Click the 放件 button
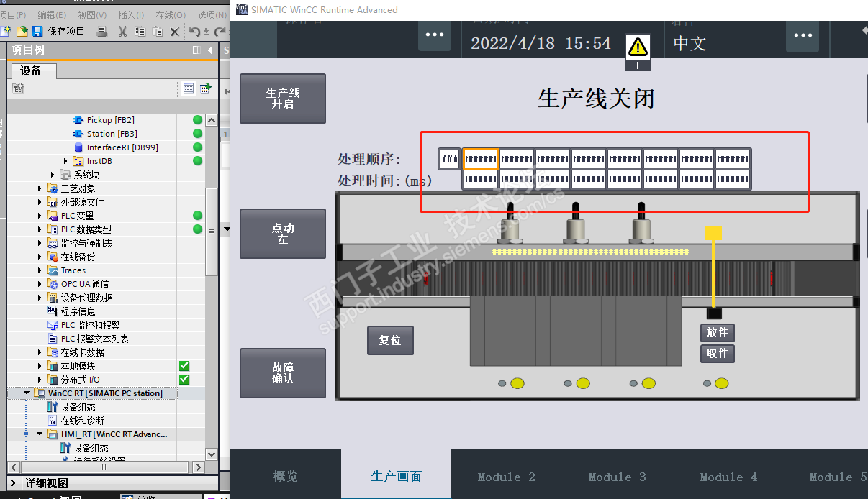Viewport: 868px width, 499px height. coord(718,332)
